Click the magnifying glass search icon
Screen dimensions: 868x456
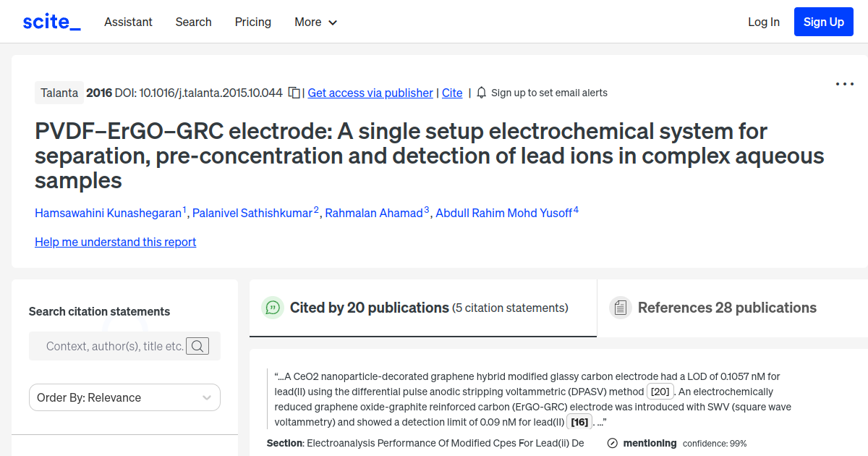click(197, 346)
